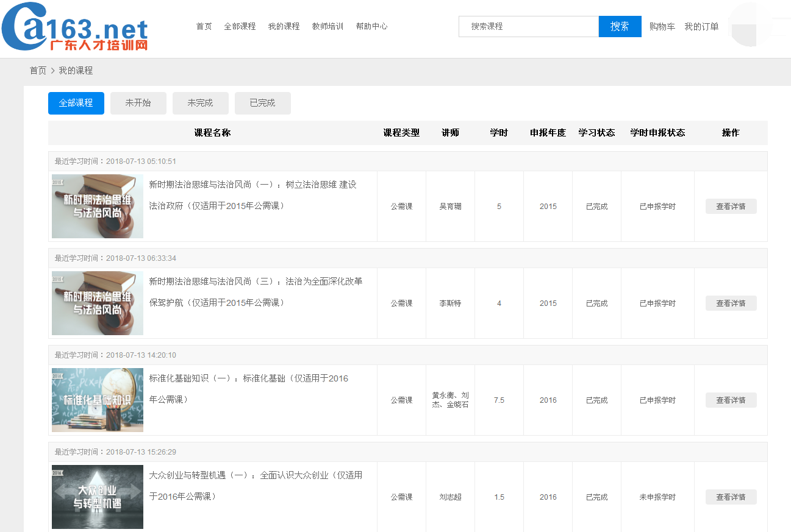Switch to the 未开始 tab
Image resolution: width=791 pixels, height=532 pixels.
138,103
